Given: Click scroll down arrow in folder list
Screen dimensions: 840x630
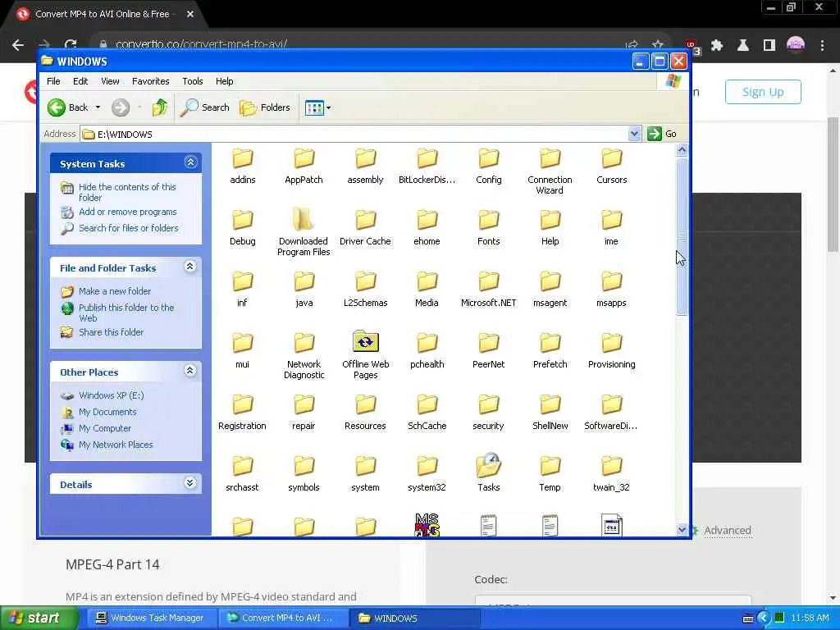Looking at the screenshot, I should [682, 530].
